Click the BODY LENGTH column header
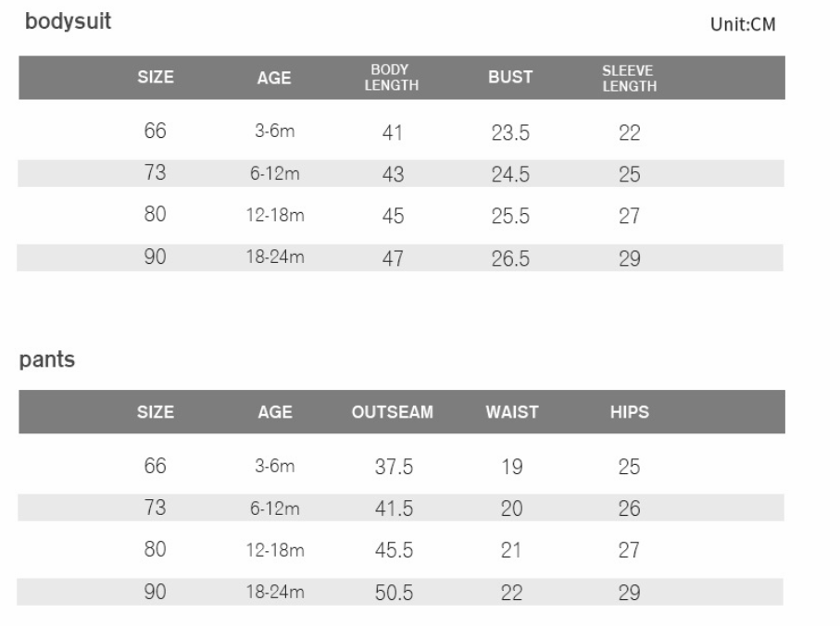The image size is (840, 626). click(x=394, y=79)
